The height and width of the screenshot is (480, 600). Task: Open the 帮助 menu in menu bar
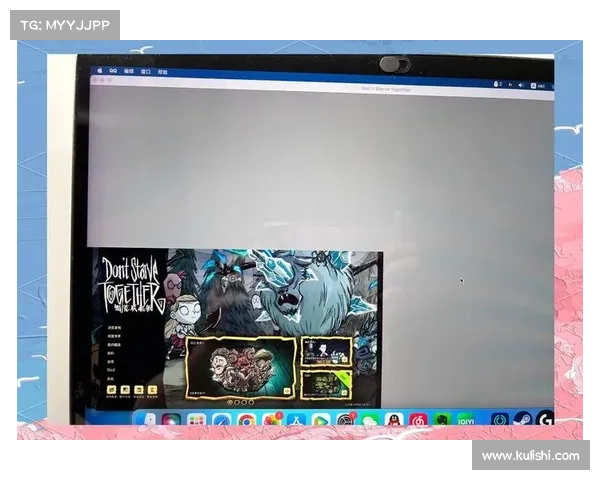(163, 72)
